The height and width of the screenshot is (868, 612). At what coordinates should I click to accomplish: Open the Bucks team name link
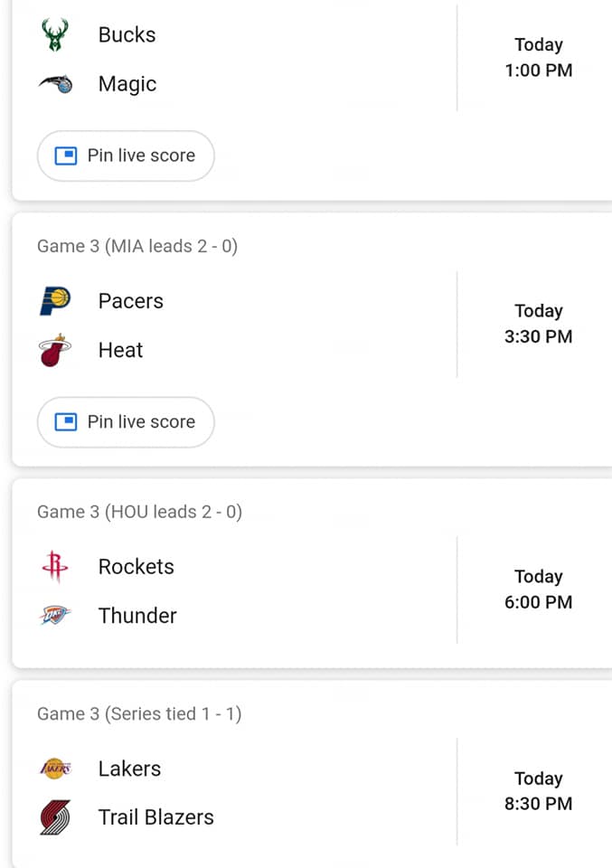point(127,35)
